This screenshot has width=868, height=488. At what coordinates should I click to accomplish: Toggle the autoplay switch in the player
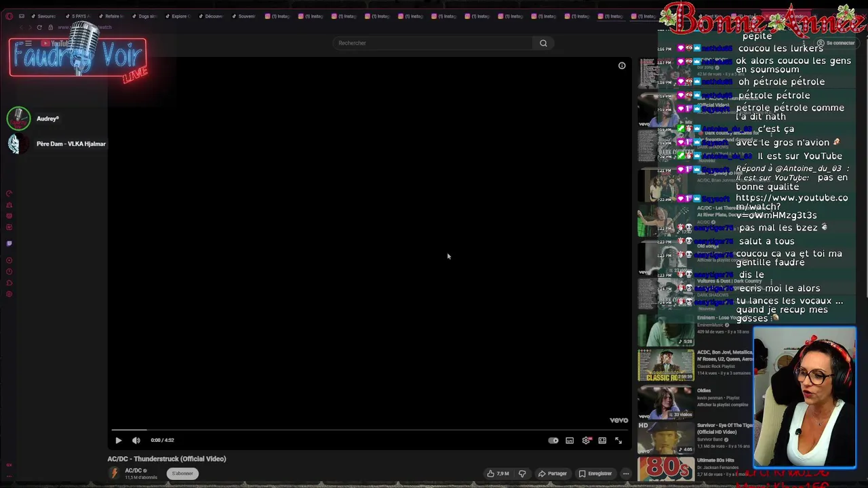coord(553,441)
